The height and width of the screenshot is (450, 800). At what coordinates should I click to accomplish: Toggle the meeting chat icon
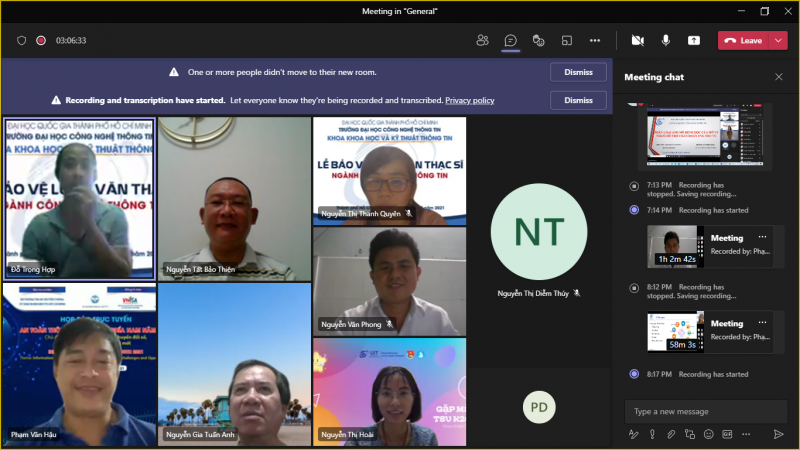[x=510, y=40]
